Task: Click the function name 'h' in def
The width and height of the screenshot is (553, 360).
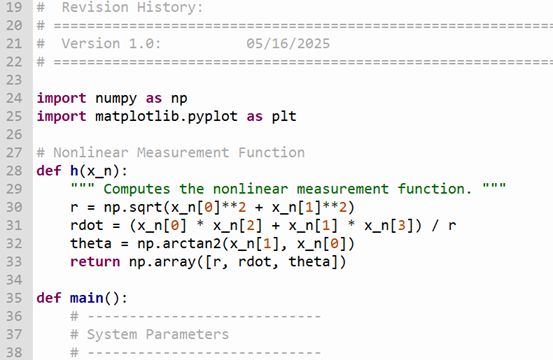Action: pos(74,171)
